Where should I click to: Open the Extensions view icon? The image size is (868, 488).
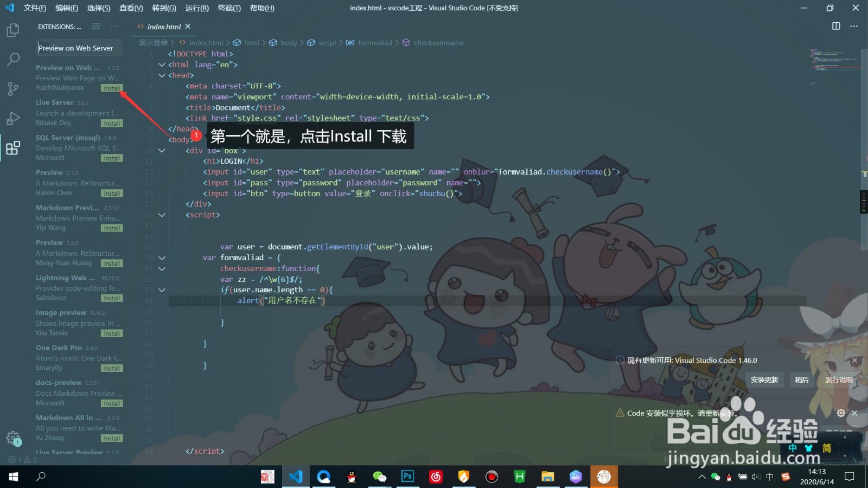pyautogui.click(x=13, y=147)
